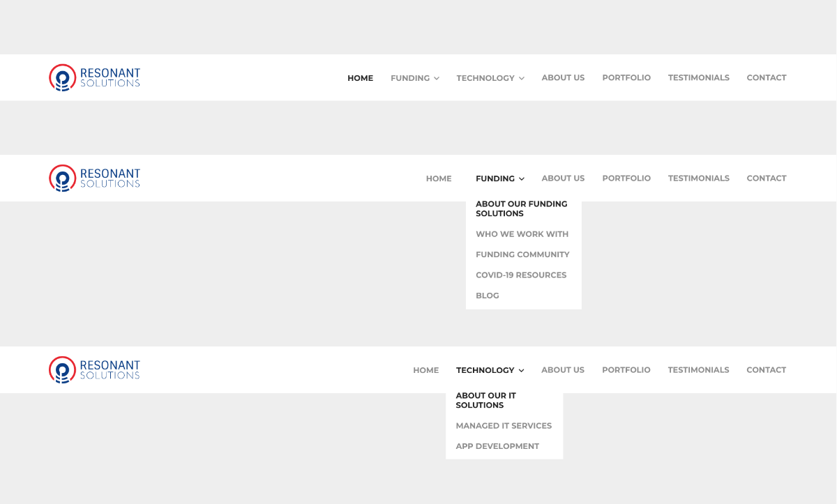Screen dimensions: 837x504
Task: Expand Funding chevron in the navbar with Home active
Action: [x=437, y=78]
